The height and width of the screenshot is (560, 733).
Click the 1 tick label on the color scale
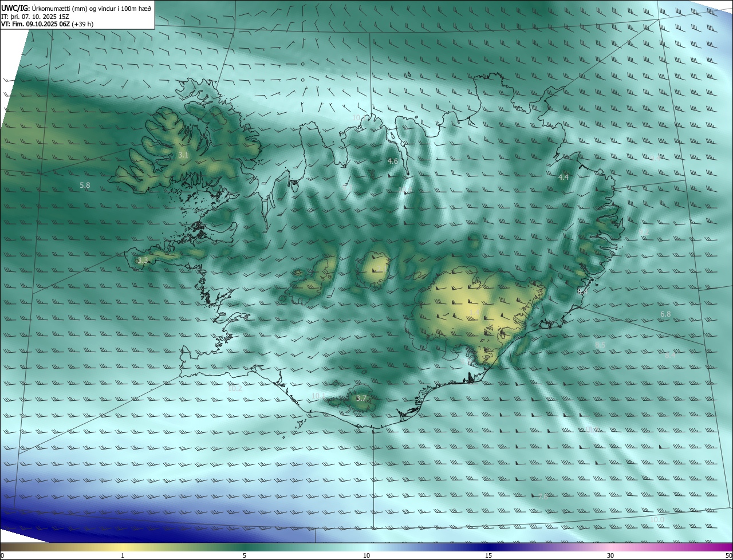pyautogui.click(x=123, y=555)
